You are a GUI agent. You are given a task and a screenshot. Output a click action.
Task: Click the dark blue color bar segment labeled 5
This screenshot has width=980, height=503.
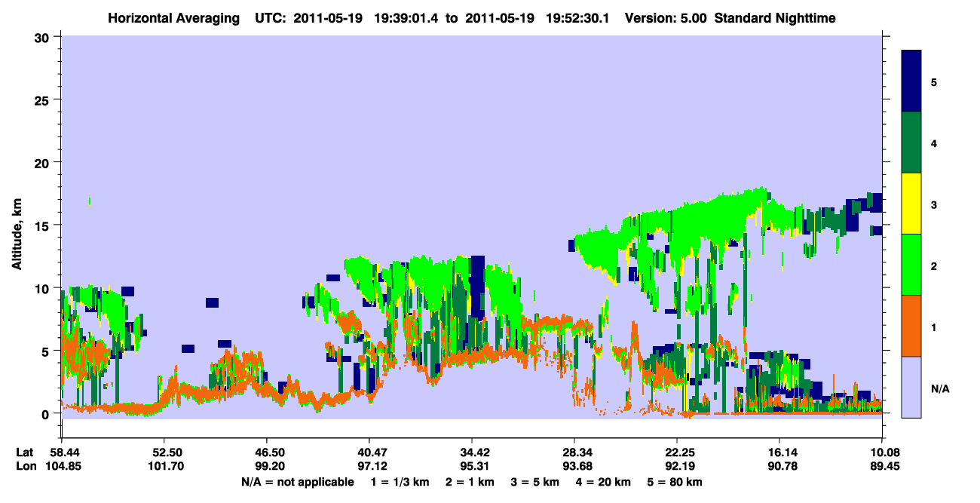911,81
